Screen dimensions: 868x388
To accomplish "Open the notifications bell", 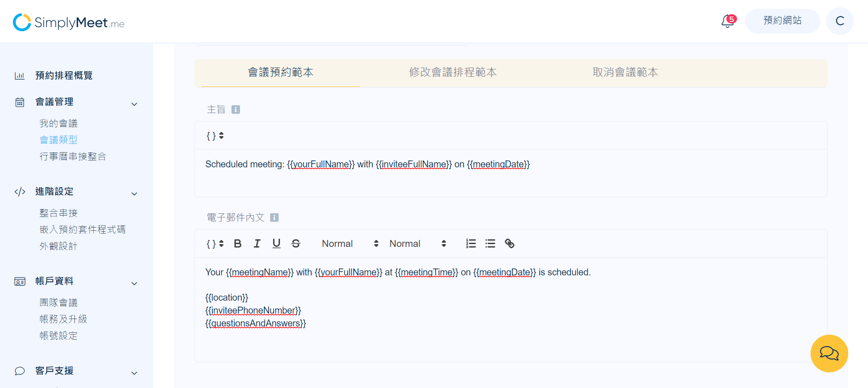I will click(x=728, y=21).
